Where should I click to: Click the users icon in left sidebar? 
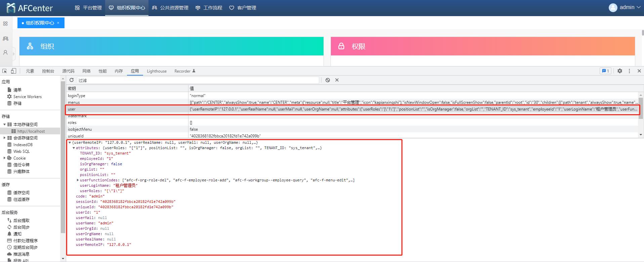(x=5, y=39)
